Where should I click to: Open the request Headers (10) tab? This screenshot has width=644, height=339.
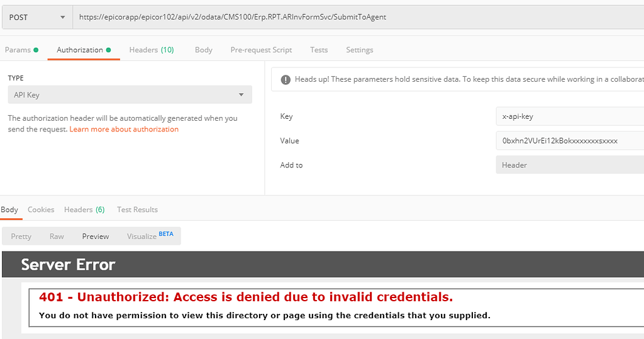tap(152, 50)
